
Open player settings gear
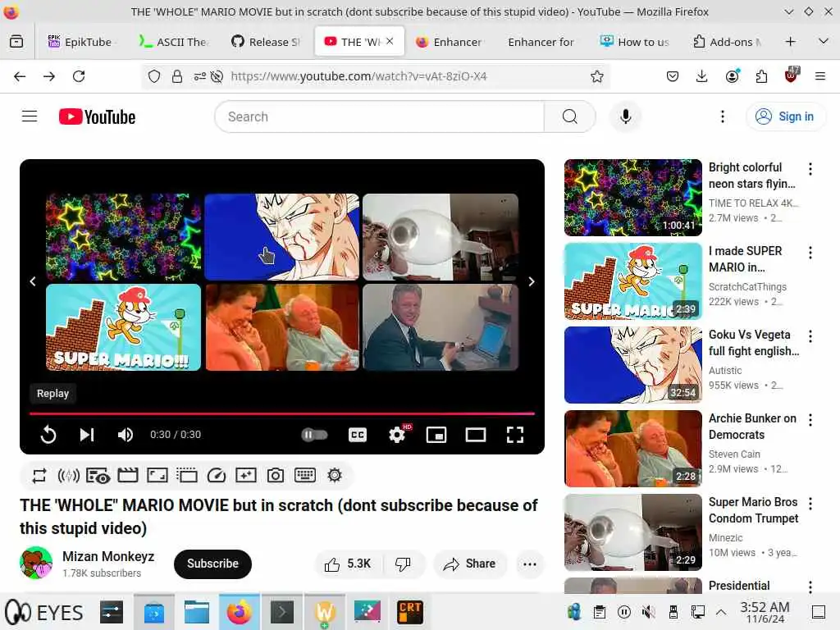pyautogui.click(x=397, y=435)
